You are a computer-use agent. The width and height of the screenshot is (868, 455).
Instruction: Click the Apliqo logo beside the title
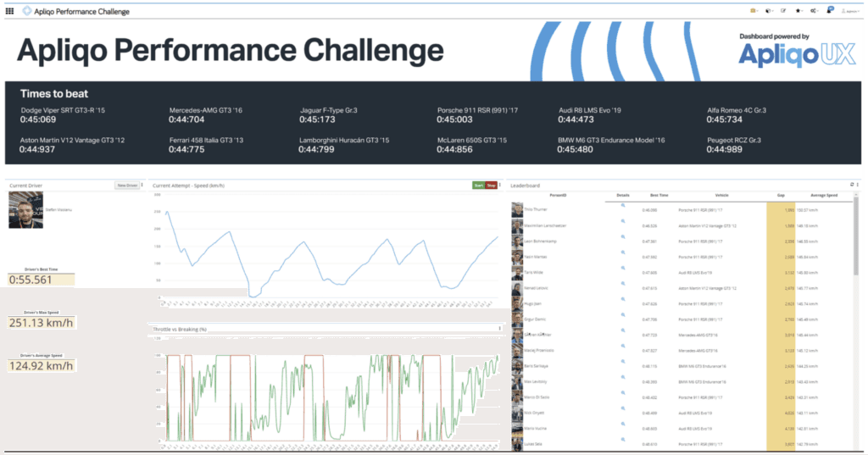coord(26,11)
